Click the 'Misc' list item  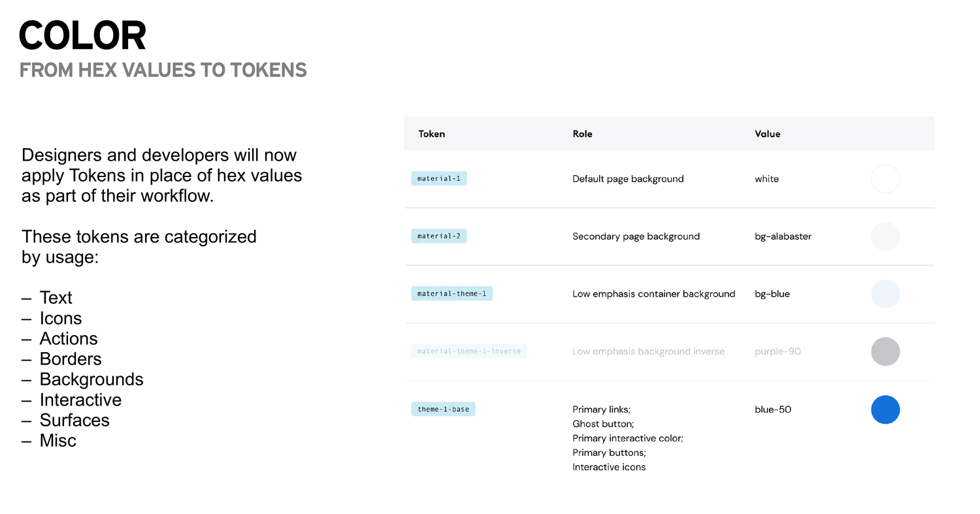[57, 440]
